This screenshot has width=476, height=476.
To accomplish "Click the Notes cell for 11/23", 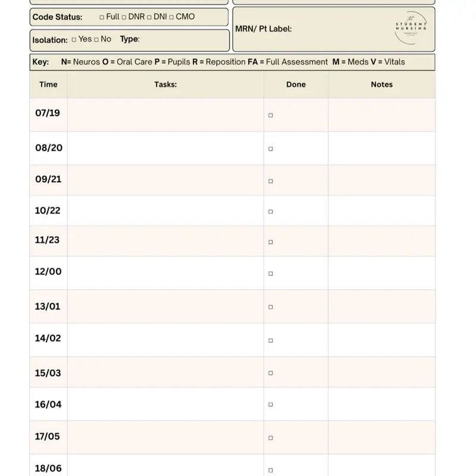I will pos(381,241).
